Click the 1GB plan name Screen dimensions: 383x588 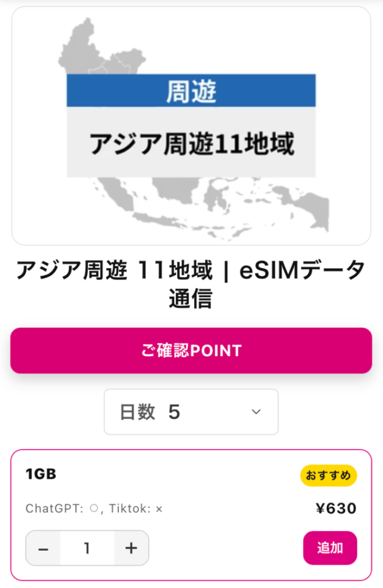coord(41,474)
